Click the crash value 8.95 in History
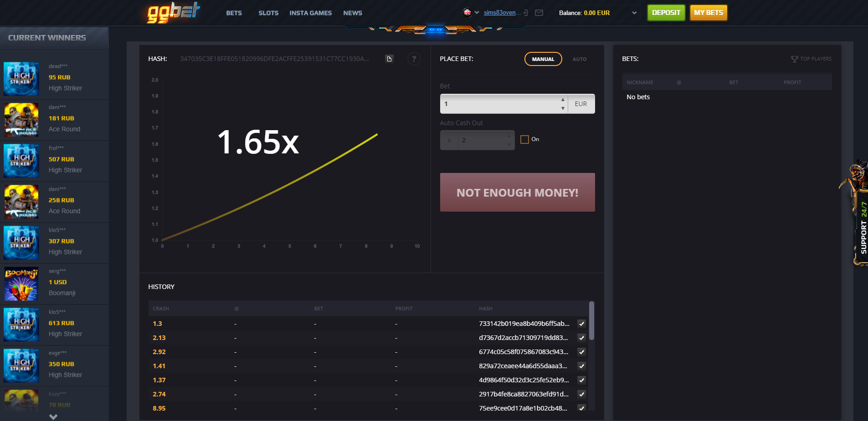Screen dimensions: 868x421 (159, 408)
